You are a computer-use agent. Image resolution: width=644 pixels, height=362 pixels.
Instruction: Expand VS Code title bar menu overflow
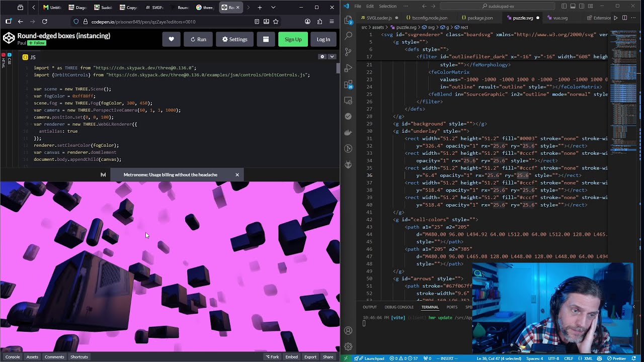tap(405, 6)
